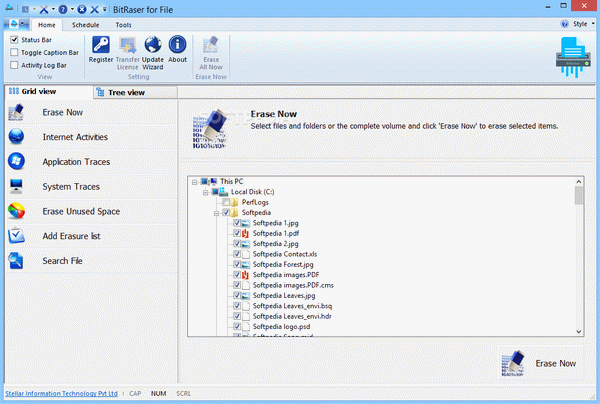This screenshot has width=600, height=404.
Task: Click the clock icon in quick access toolbar
Action: click(25, 9)
